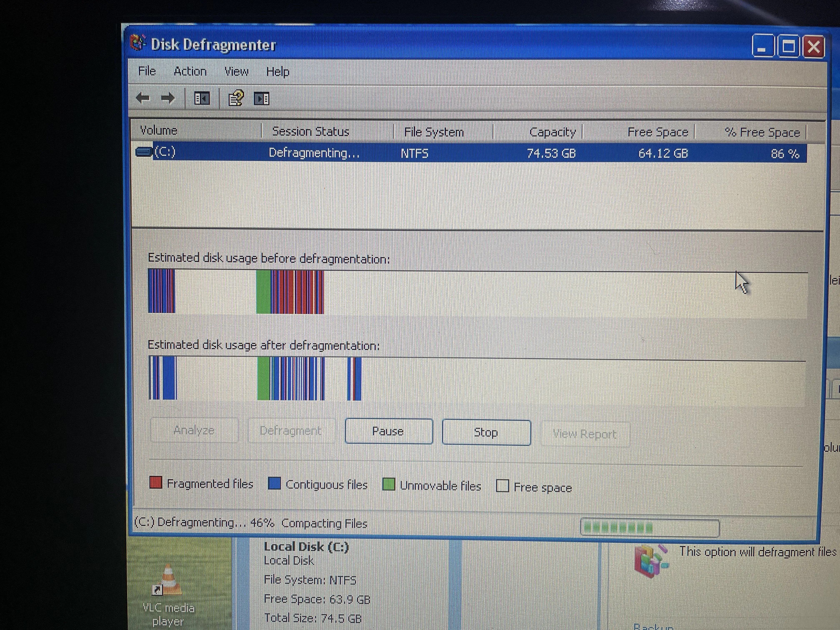Sort by the Free Space column header
This screenshot has height=630, width=840.
click(658, 132)
